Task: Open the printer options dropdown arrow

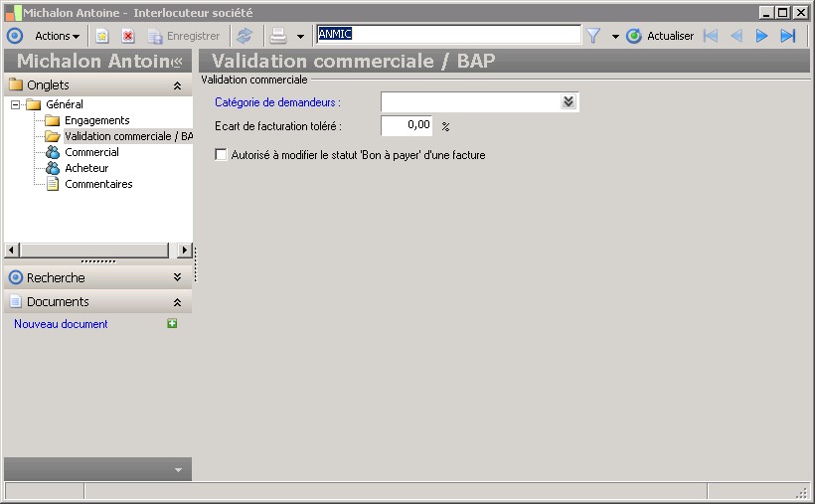Action: click(x=300, y=37)
